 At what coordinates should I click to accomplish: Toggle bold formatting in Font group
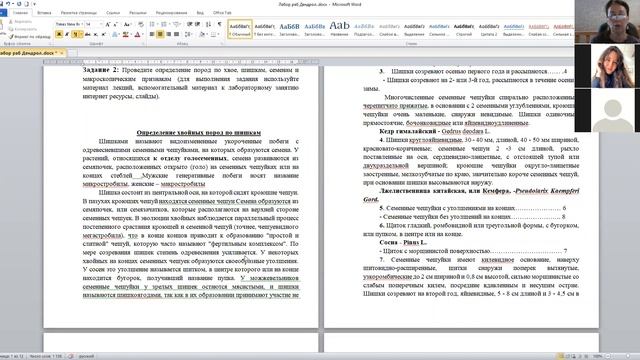click(59, 34)
